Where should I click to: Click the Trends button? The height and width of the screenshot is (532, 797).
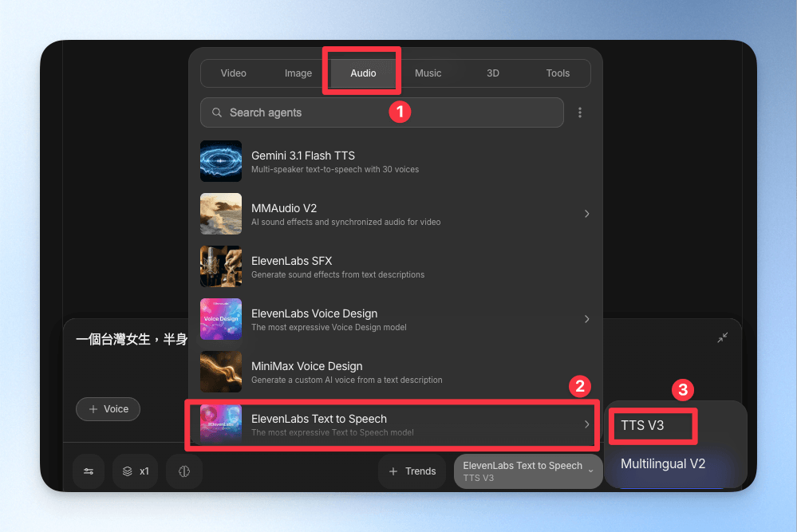pyautogui.click(x=412, y=471)
